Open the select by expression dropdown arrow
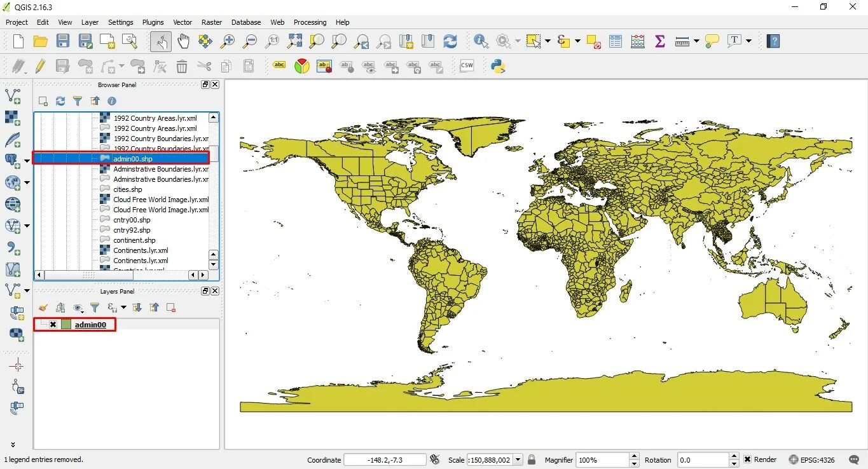Viewport: 868px width, 469px height. 577,41
